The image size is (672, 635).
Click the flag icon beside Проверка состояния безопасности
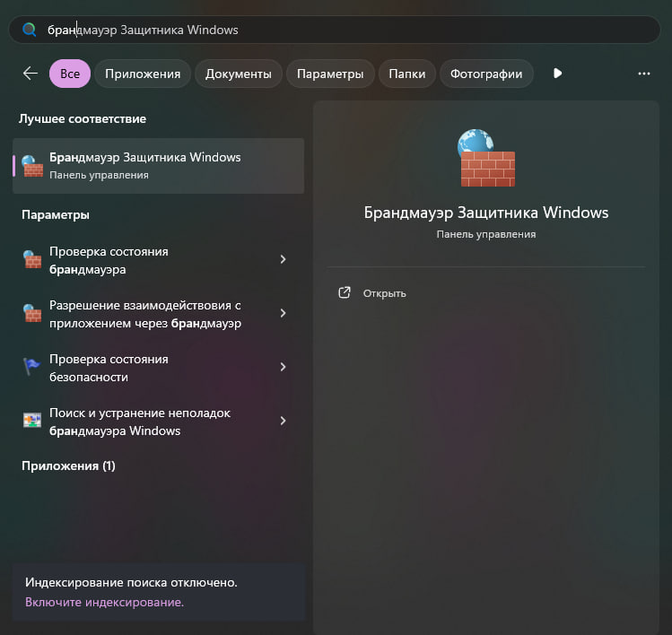point(31,367)
